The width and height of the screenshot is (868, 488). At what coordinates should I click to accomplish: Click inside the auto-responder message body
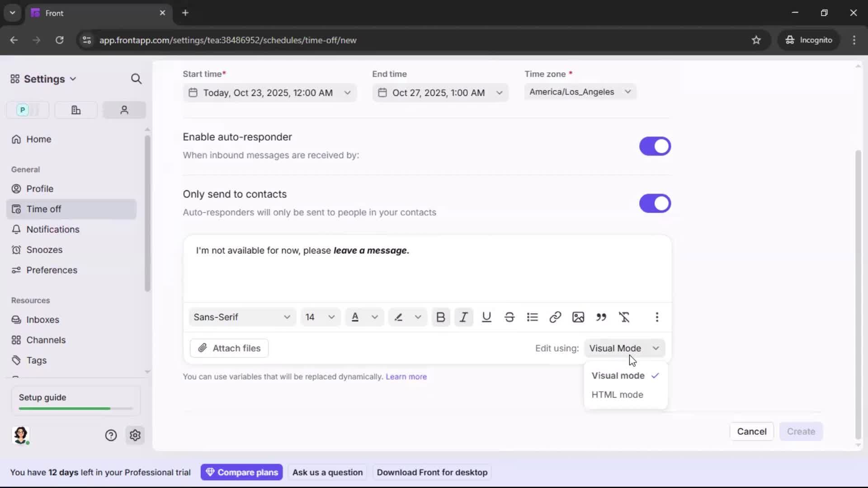[x=427, y=271]
